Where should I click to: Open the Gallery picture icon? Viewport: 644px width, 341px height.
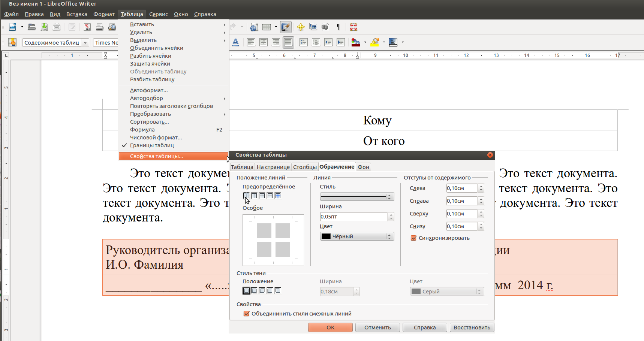pyautogui.click(x=313, y=27)
